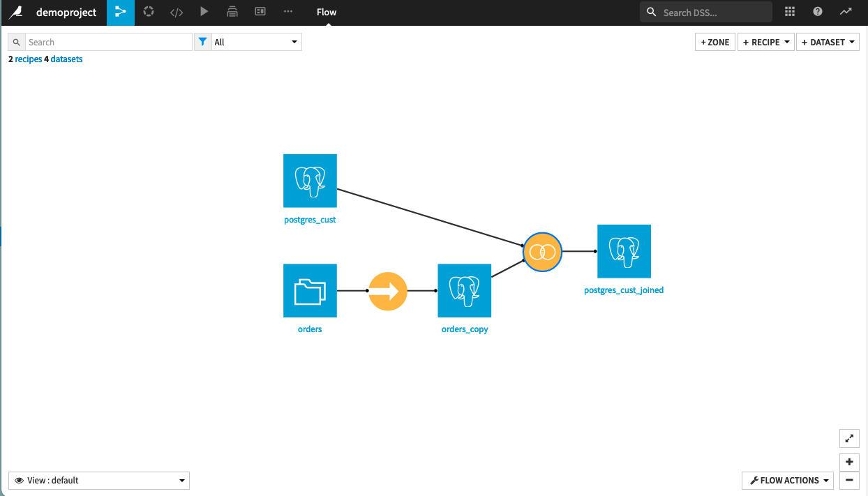Select the Flow navigation icon
868x496 pixels.
120,12
